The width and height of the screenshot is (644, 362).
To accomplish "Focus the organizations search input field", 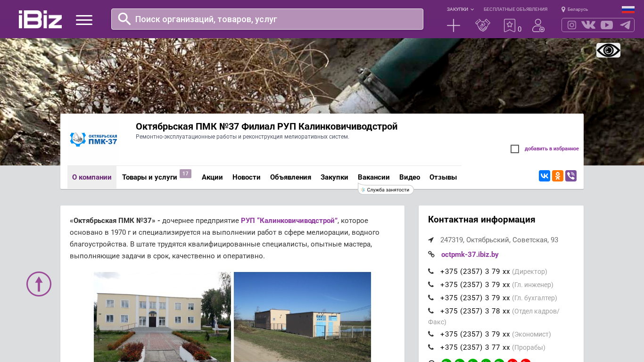I will tap(267, 19).
